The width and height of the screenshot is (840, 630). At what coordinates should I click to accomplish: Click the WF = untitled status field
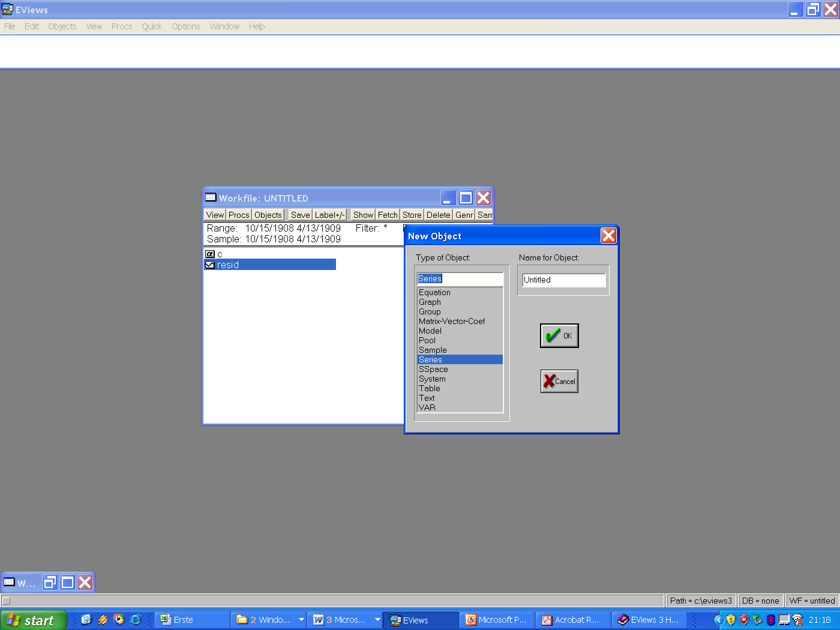point(812,601)
